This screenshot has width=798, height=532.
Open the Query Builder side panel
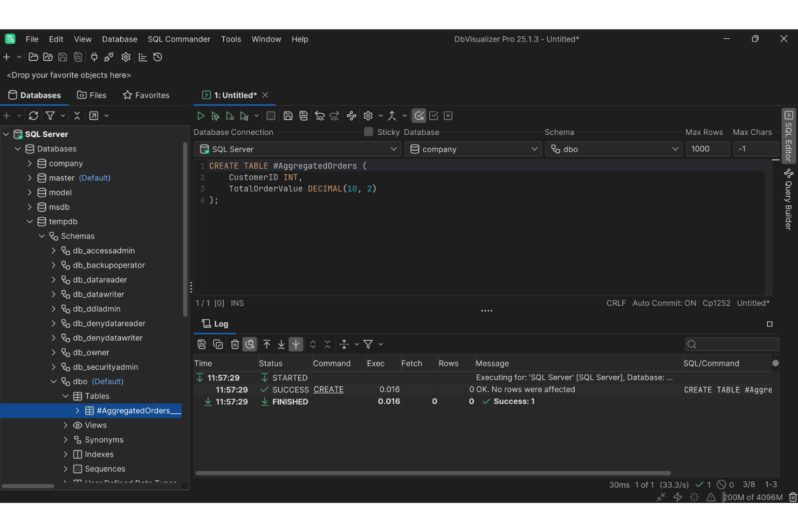click(x=788, y=199)
